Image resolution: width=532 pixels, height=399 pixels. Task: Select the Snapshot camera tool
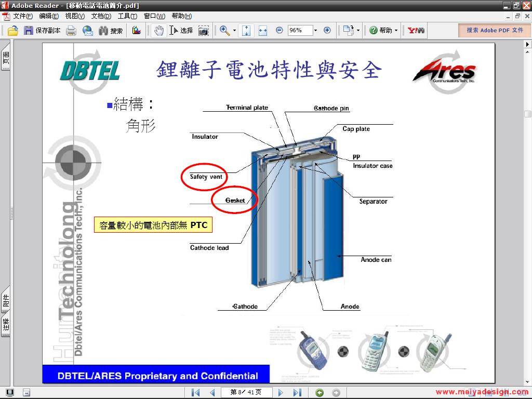(x=203, y=31)
